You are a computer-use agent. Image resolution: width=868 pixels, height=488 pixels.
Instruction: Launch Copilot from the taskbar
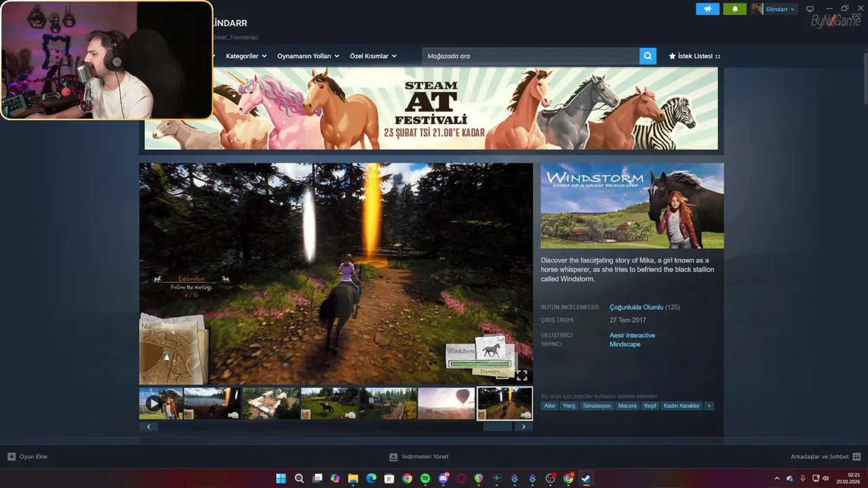[335, 479]
